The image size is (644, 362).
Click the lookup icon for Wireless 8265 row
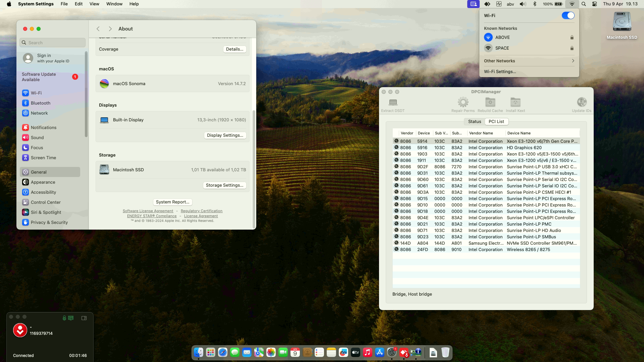point(396,249)
